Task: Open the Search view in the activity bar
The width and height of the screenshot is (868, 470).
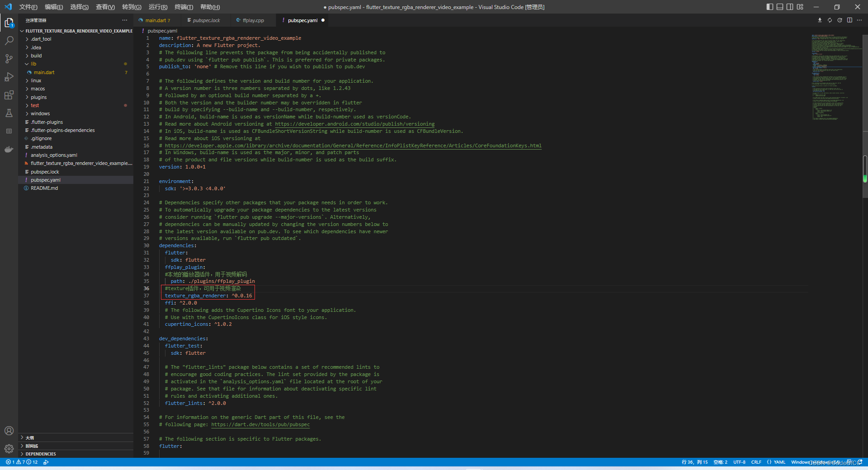Action: pyautogui.click(x=9, y=41)
